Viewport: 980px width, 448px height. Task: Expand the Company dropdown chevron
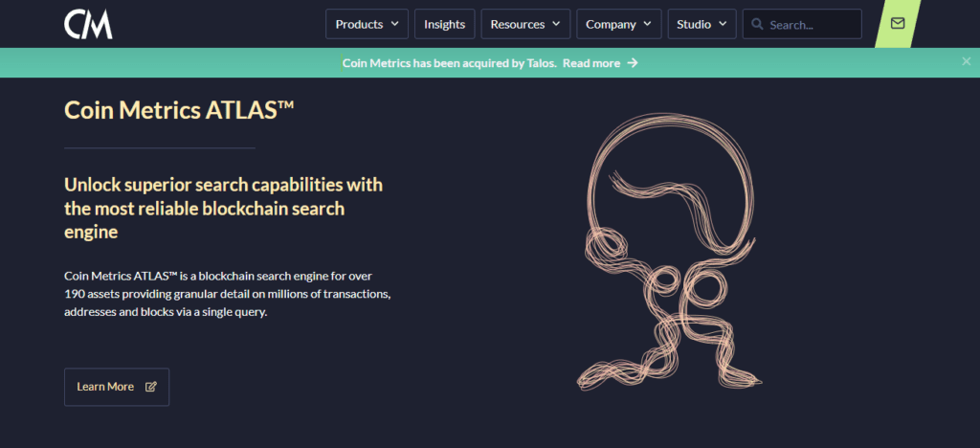[648, 24]
